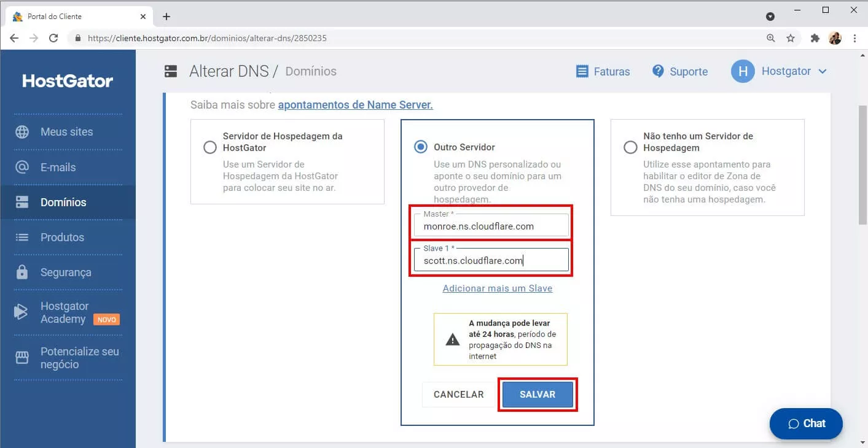Click the H account avatar circle
The image size is (868, 448).
click(x=743, y=71)
